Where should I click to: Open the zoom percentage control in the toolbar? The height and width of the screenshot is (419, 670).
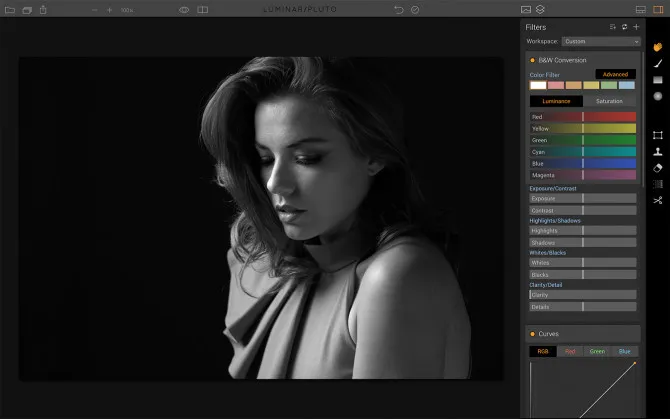pyautogui.click(x=127, y=10)
